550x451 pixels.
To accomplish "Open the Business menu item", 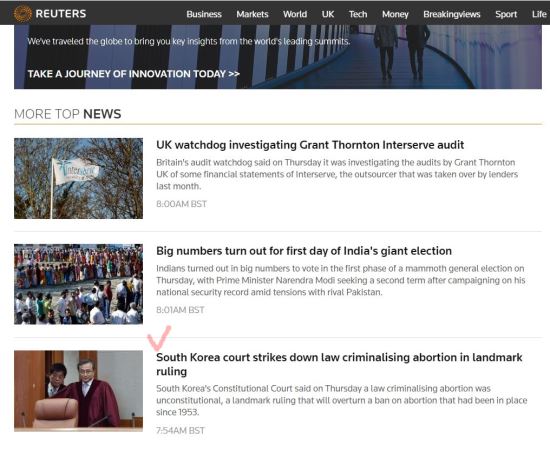I will tap(204, 14).
